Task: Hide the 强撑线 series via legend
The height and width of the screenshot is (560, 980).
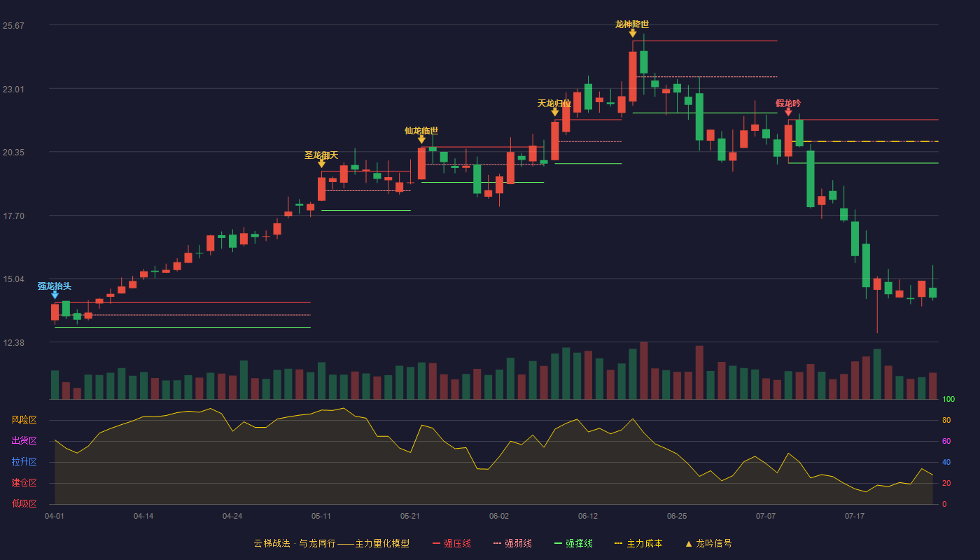Action: (573, 543)
